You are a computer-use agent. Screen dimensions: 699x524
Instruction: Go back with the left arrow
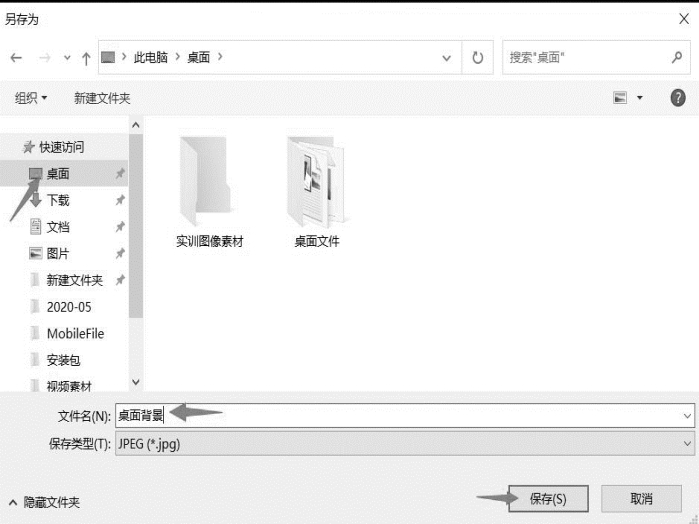pos(16,58)
